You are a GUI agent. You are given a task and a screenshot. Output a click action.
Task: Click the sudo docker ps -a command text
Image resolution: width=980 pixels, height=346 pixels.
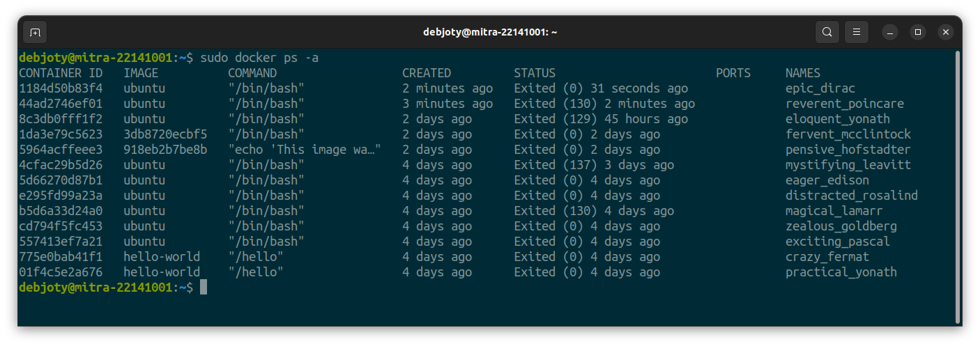(259, 58)
